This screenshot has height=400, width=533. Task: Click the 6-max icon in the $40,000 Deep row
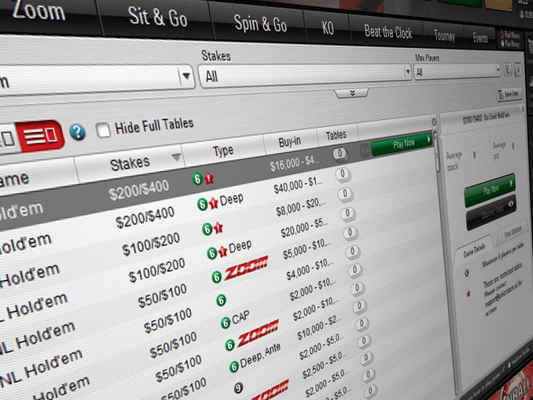click(x=202, y=205)
